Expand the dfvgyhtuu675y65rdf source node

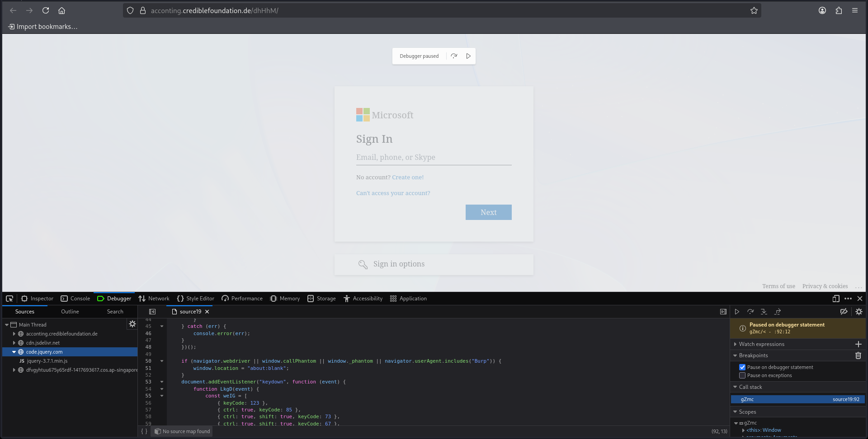[x=14, y=370]
